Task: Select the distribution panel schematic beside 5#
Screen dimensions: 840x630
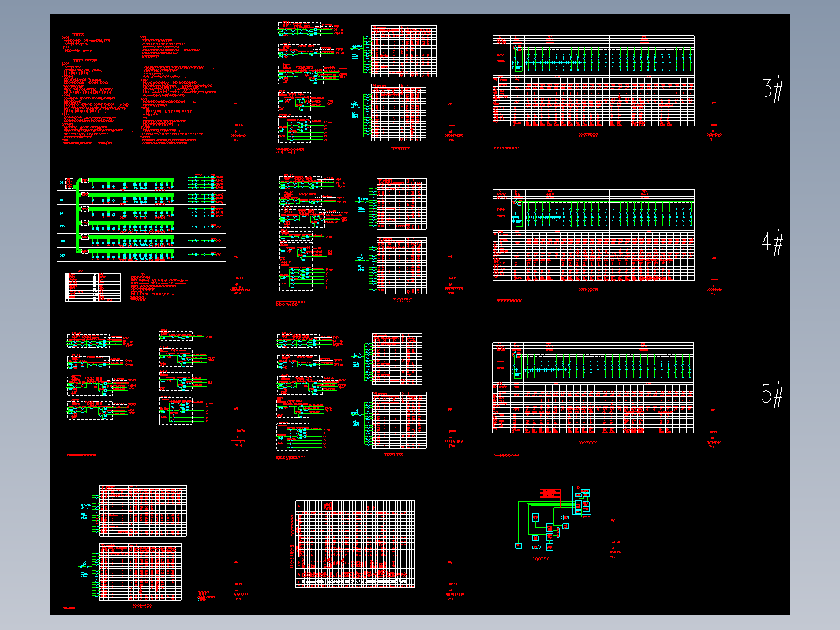Action: (x=593, y=388)
